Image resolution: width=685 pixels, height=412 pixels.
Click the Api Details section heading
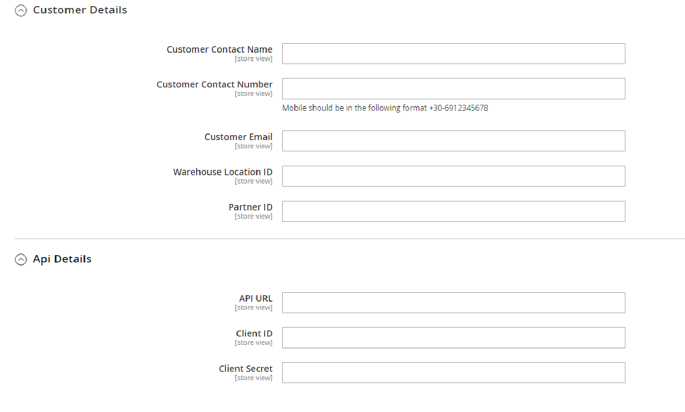[x=62, y=259]
